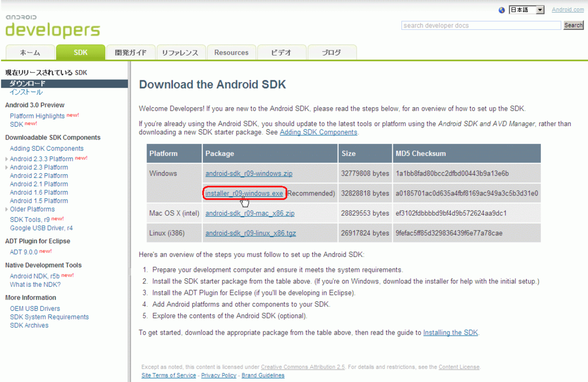Open Android 2.3 Platform link
This screenshot has height=382, width=588.
click(39, 167)
